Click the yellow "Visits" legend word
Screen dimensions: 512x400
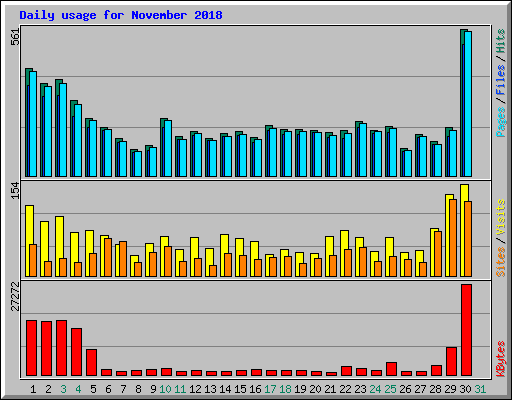coord(500,217)
